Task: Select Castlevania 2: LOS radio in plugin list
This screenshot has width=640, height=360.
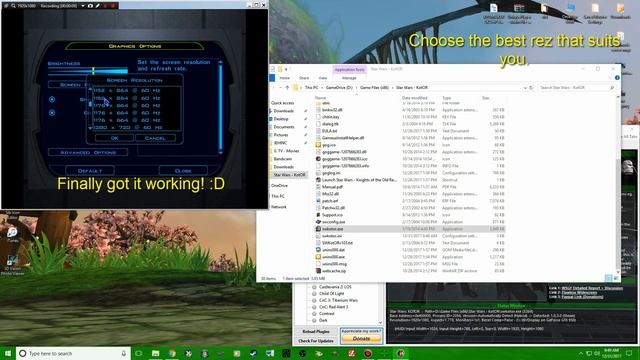Action: (314, 287)
